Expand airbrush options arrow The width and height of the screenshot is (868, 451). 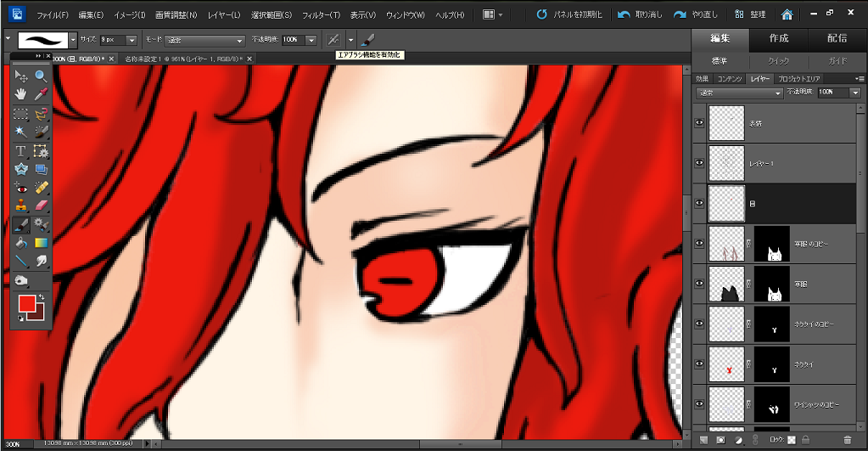350,40
